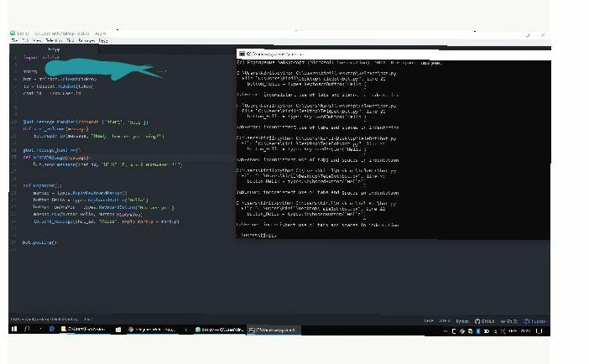The height and width of the screenshot is (364, 589).
Task: Select the bot.py editor tab
Action: (54, 49)
